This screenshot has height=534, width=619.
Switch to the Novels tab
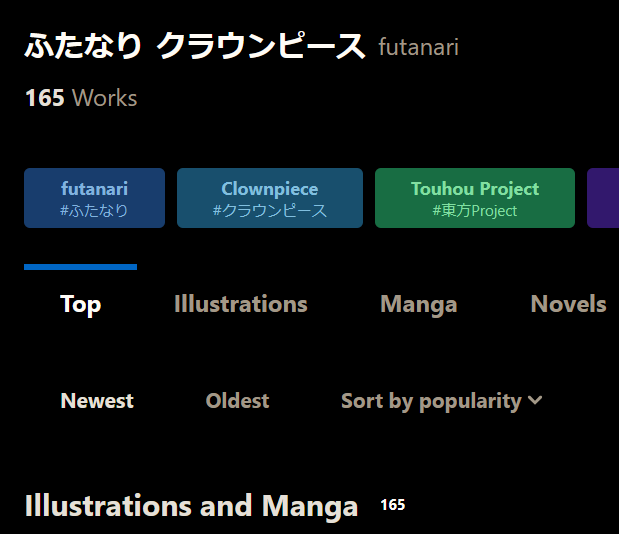click(x=568, y=304)
